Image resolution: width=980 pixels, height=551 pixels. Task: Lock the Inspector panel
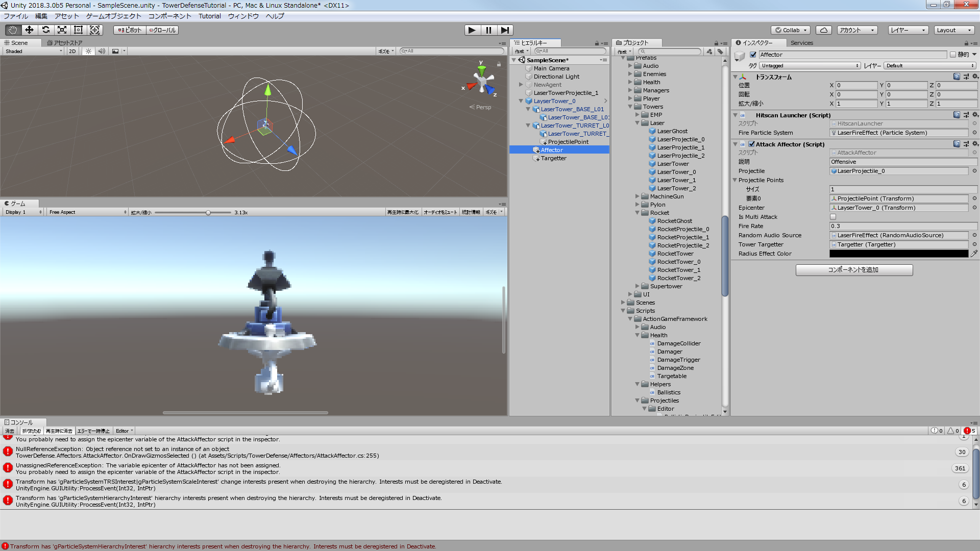click(x=967, y=43)
